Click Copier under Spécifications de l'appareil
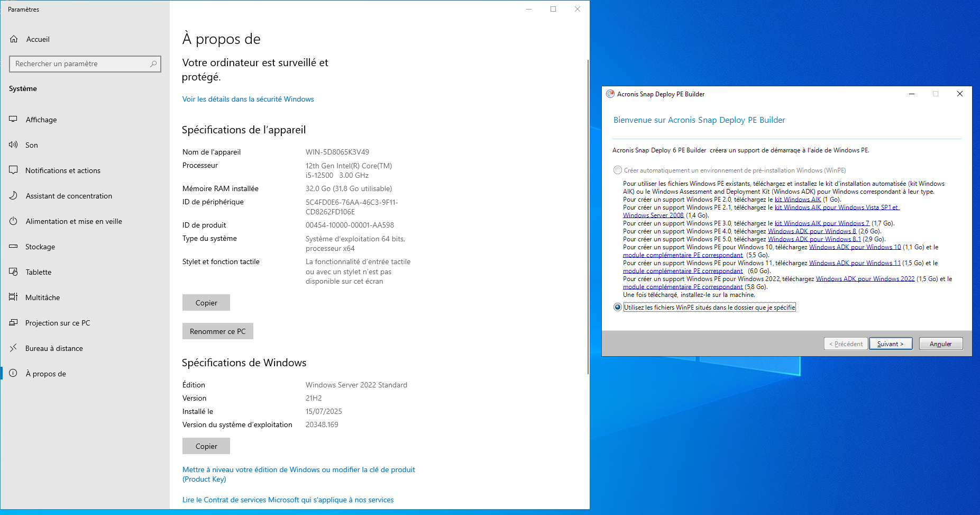Viewport: 980px width, 515px height. [x=206, y=303]
